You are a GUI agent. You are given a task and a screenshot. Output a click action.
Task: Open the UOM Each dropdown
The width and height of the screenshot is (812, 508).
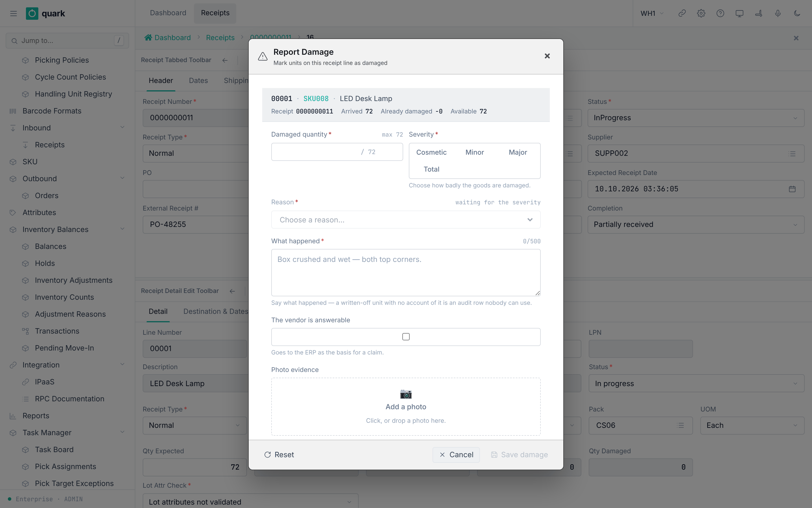tap(752, 425)
